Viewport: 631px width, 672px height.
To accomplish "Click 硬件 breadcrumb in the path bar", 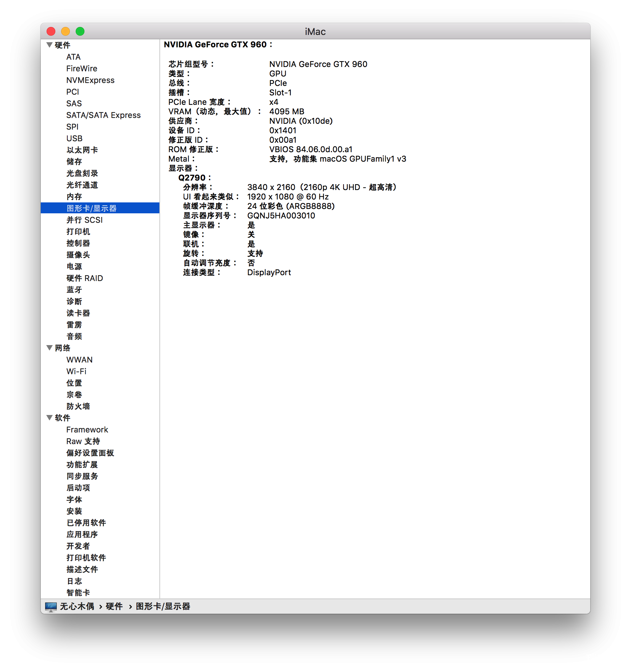I will [114, 606].
